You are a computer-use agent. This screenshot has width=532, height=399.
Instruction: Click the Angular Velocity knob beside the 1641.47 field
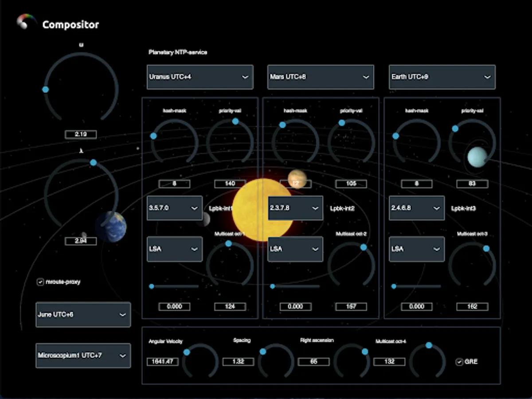point(200,361)
